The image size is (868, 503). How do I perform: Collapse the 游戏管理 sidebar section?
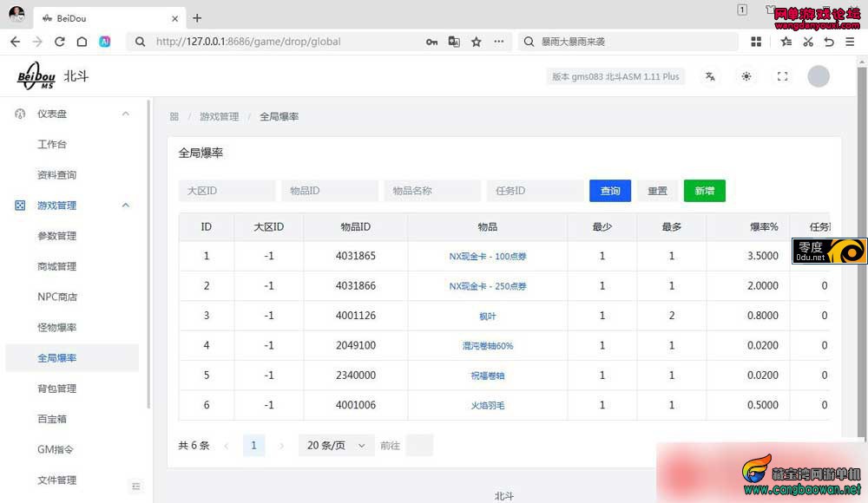[126, 206]
